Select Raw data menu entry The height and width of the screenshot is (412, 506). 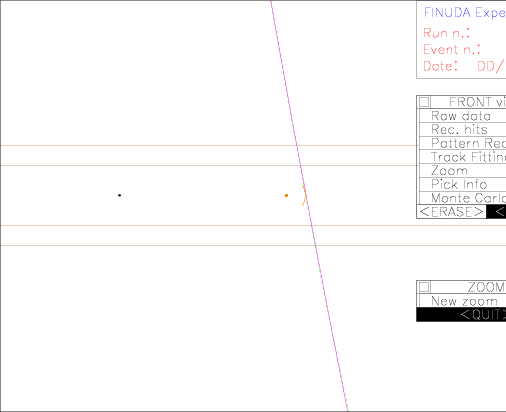[x=463, y=116]
